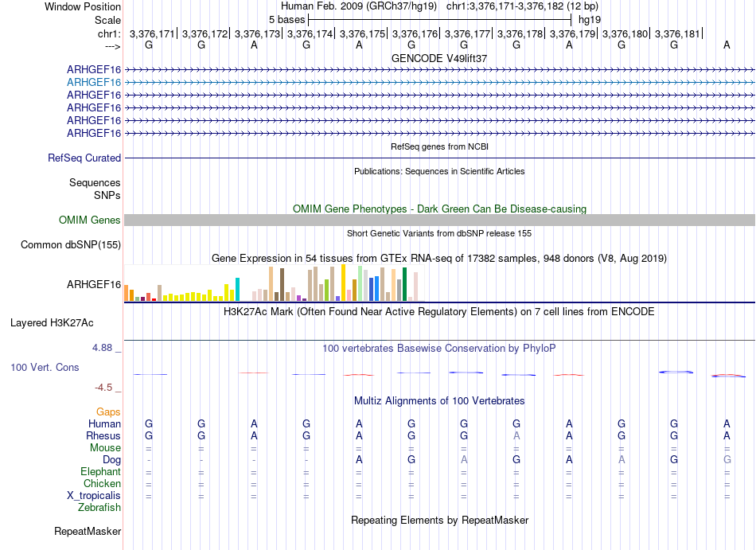756x550 pixels.
Task: Click Short Genetic Variants from dbSNP title
Action: (x=439, y=233)
